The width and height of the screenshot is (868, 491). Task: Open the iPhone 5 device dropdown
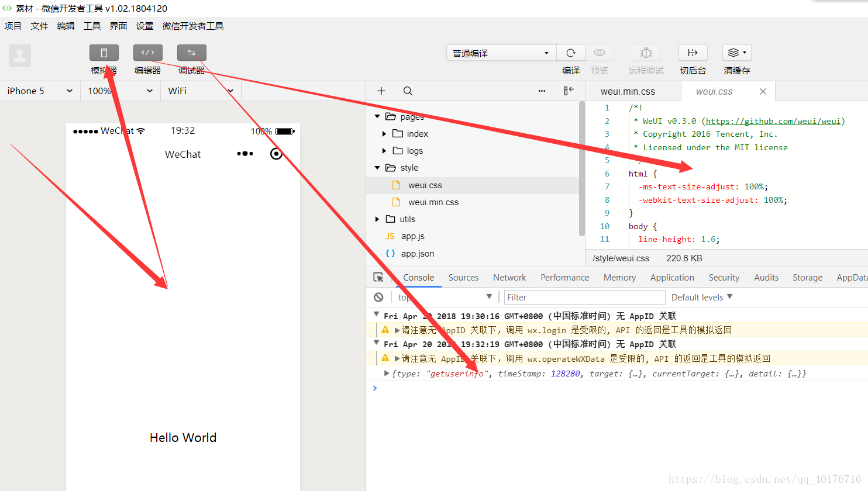40,91
